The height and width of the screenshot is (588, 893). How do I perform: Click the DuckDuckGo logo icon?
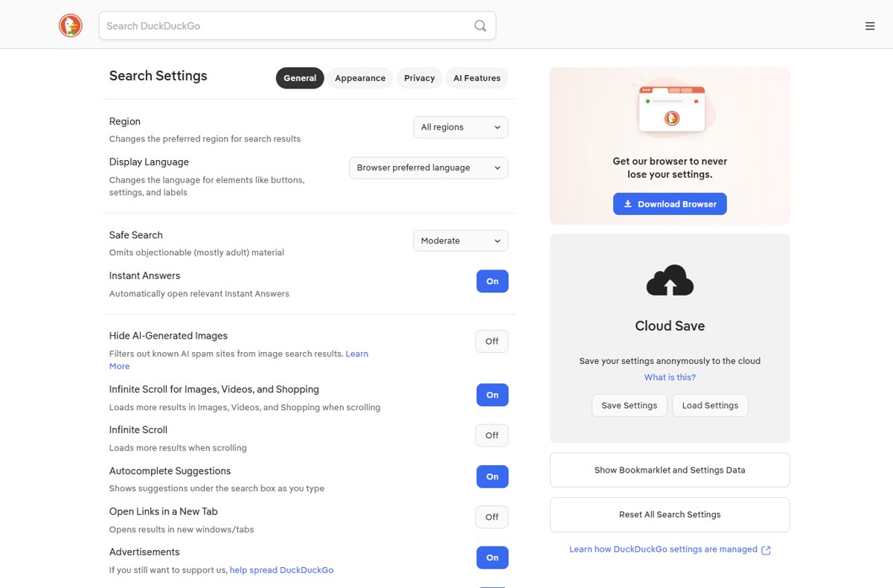coord(71,25)
